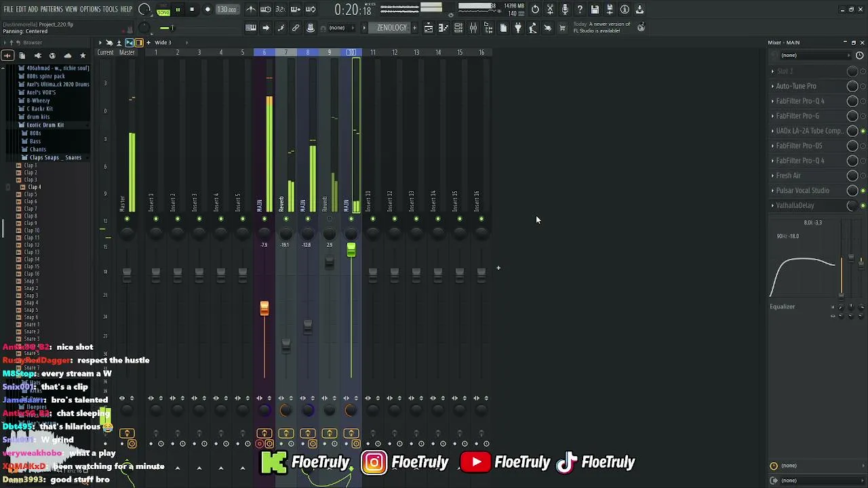This screenshot has width=868, height=488.
Task: Click the green track 10 fader
Action: pos(351,251)
